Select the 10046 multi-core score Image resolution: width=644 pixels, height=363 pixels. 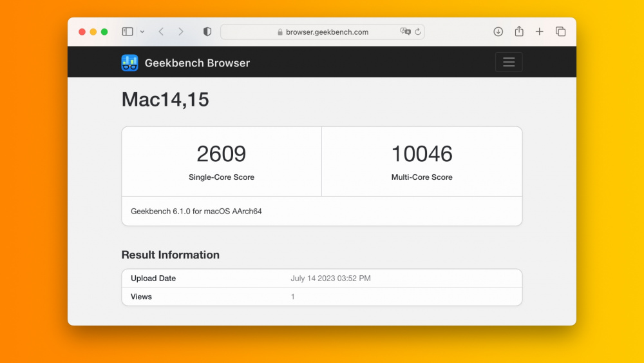point(422,153)
